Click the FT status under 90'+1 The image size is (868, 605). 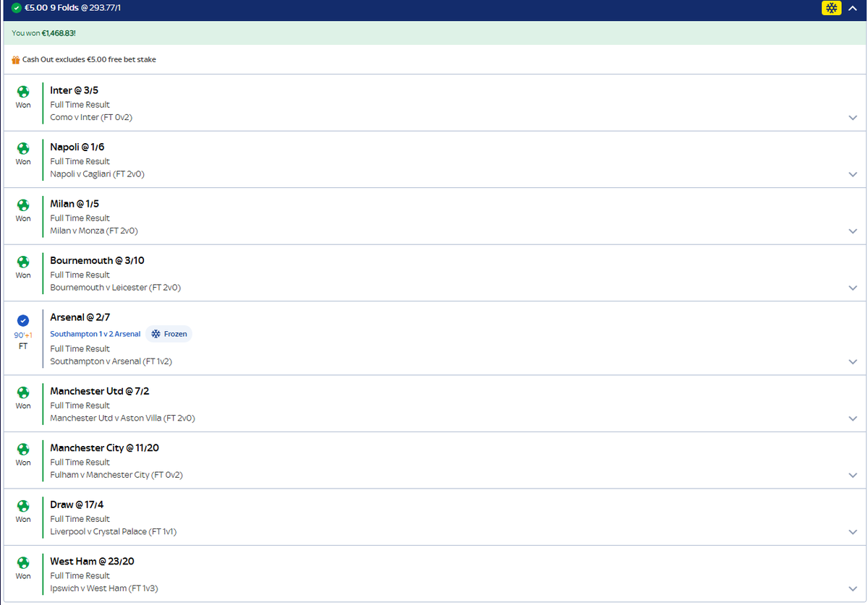pos(23,346)
